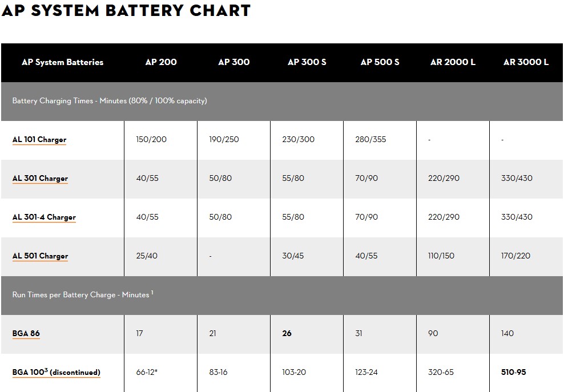Click the Battery Charging Times section row
This screenshot has height=392, width=564.
pyautogui.click(x=110, y=101)
